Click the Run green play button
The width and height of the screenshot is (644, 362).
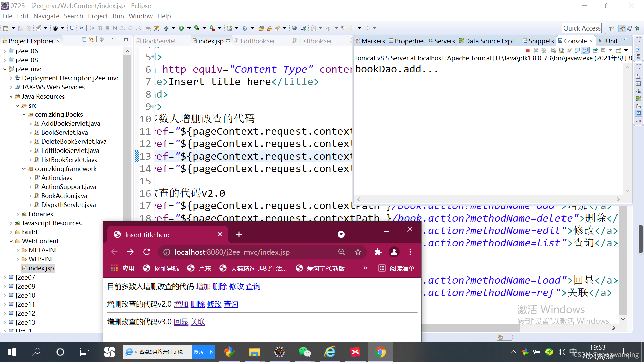(x=181, y=28)
